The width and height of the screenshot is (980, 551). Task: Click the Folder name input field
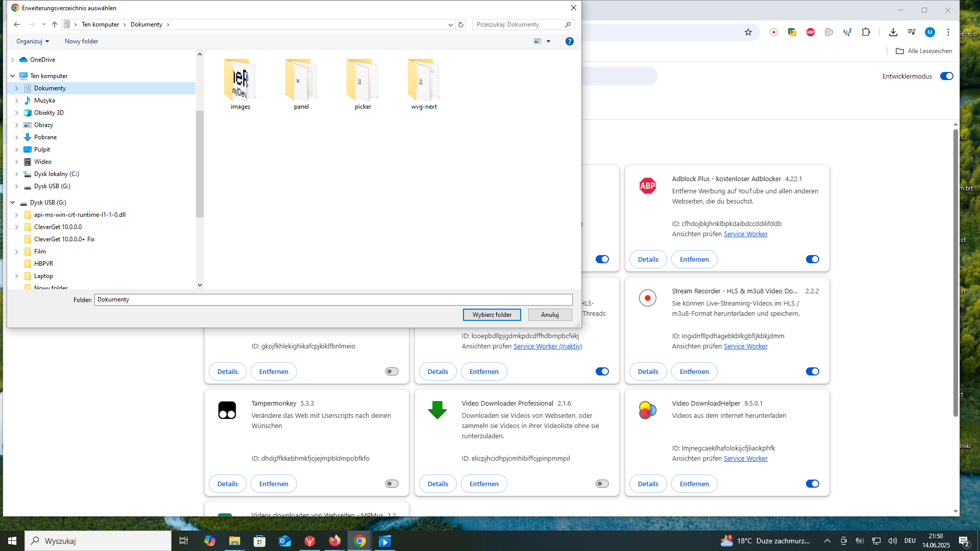click(x=333, y=299)
